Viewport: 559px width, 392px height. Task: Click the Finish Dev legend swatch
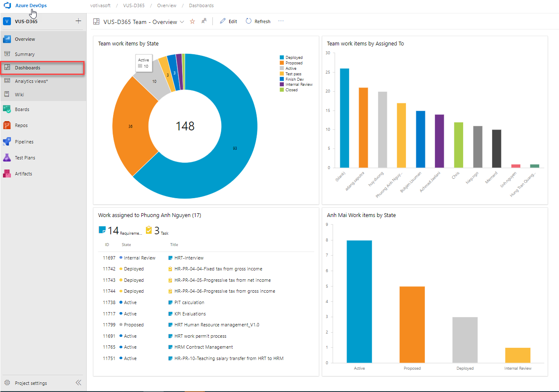[x=282, y=79]
